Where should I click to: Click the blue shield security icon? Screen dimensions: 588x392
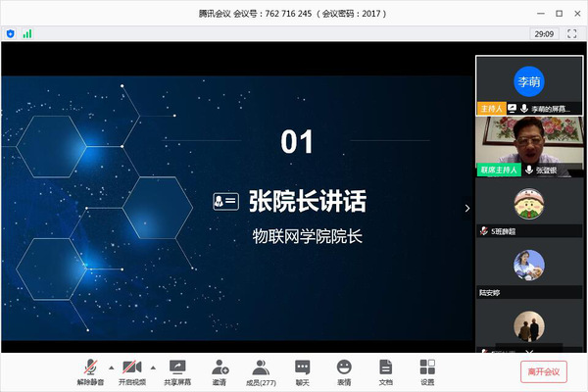click(x=11, y=33)
